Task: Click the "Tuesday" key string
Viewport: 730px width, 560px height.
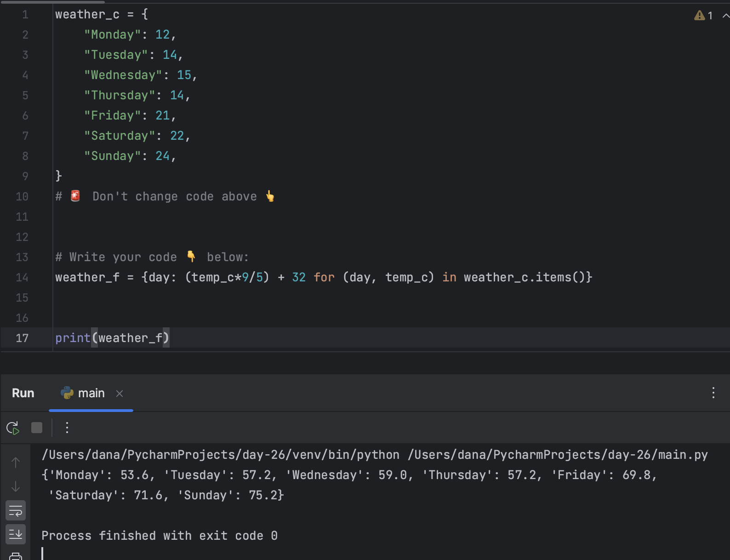Action: coord(116,55)
